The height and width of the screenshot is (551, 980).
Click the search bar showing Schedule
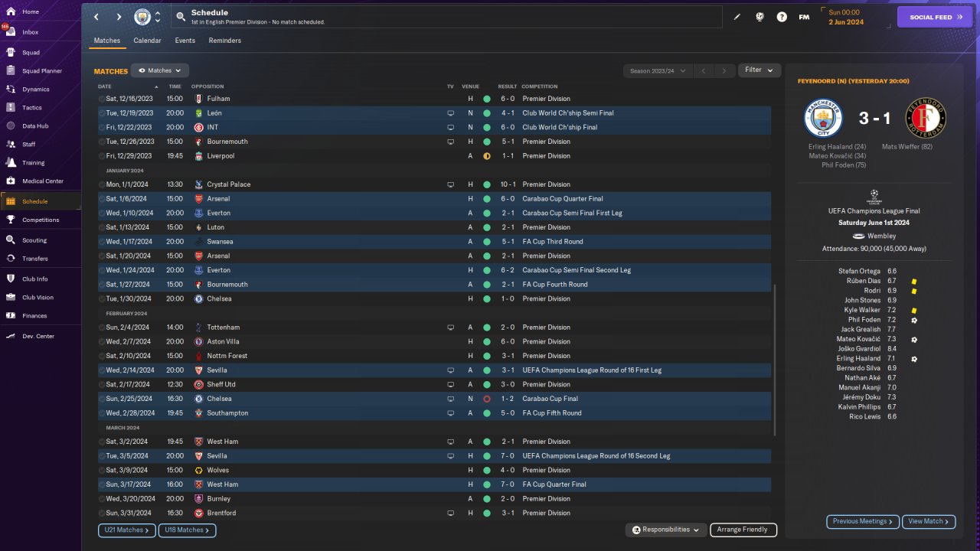[x=446, y=17]
